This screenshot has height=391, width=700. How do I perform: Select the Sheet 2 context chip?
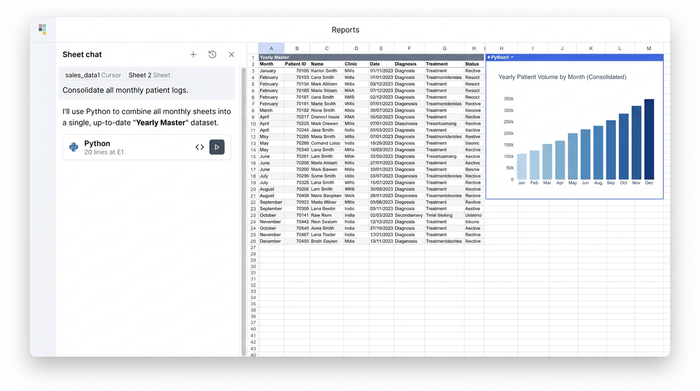click(x=149, y=75)
